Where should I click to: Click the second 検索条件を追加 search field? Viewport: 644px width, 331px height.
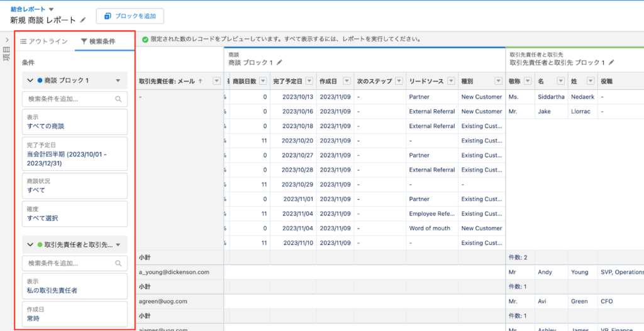point(74,263)
